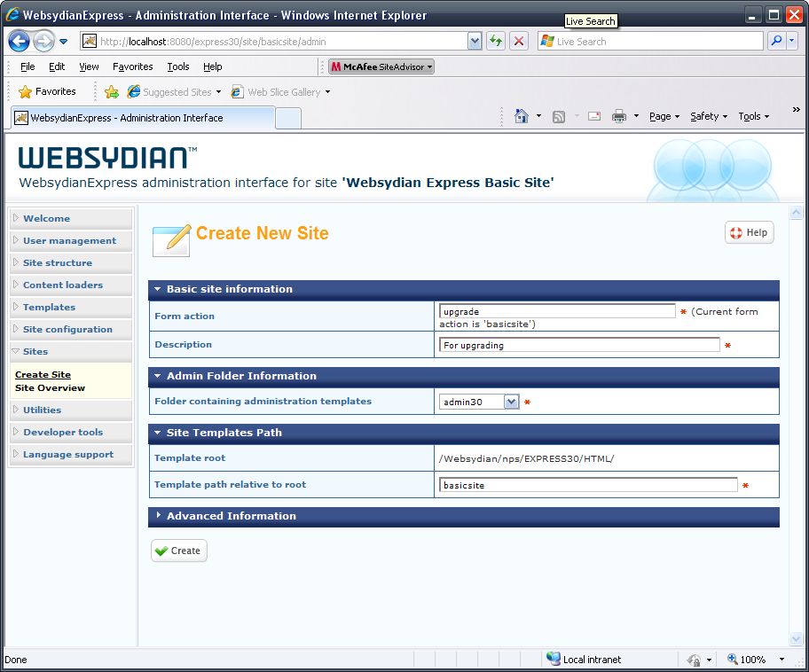Expand the Utilities sidebar section
The height and width of the screenshot is (672, 809).
[71, 410]
